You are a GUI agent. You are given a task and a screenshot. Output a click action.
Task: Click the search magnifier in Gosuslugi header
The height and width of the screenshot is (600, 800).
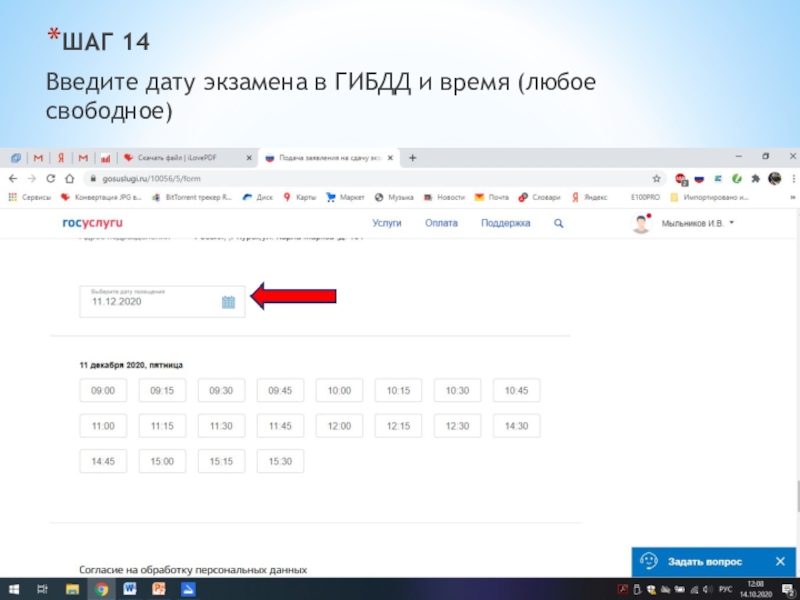pos(558,223)
